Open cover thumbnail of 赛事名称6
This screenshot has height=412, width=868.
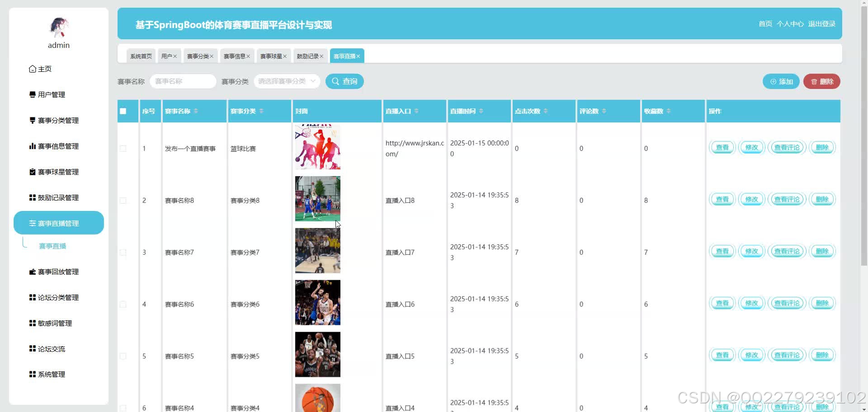pyautogui.click(x=318, y=303)
